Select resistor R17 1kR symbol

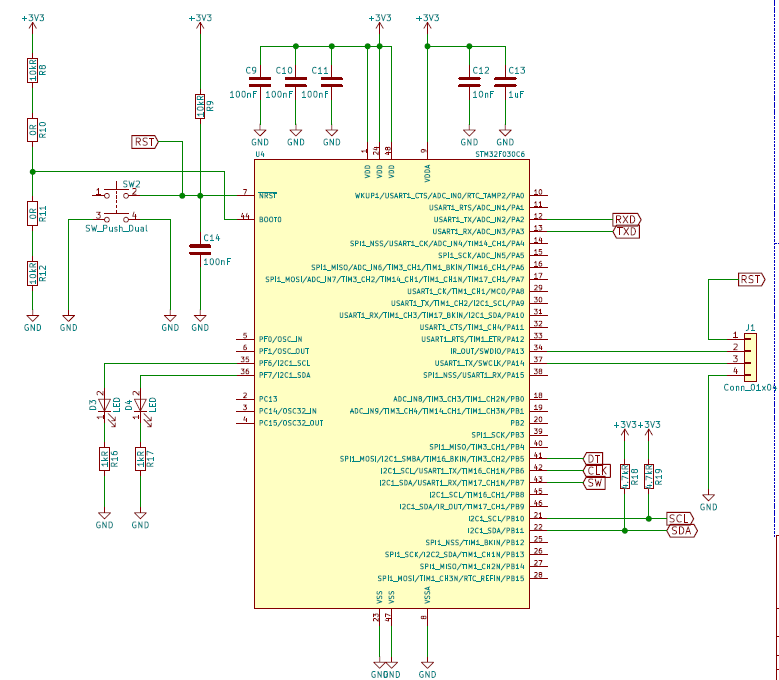140,459
